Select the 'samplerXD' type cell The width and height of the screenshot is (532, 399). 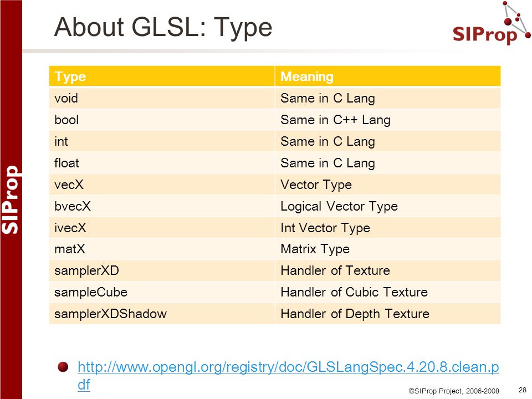point(162,270)
